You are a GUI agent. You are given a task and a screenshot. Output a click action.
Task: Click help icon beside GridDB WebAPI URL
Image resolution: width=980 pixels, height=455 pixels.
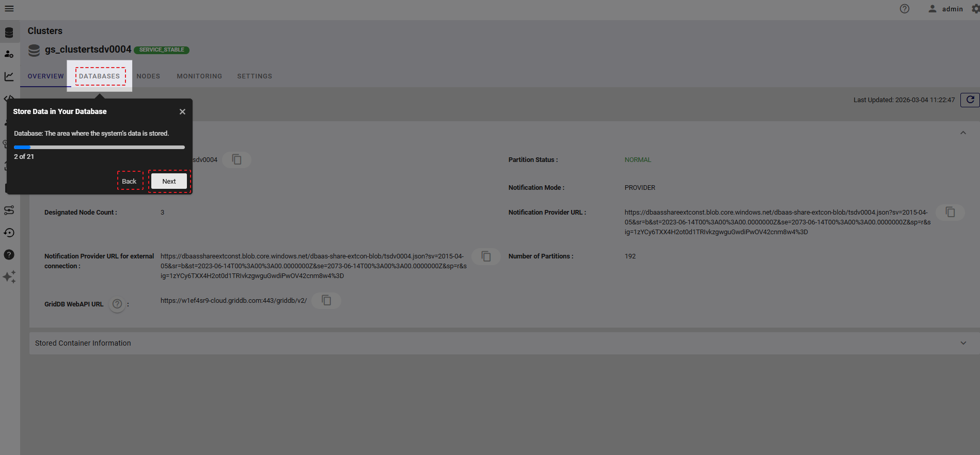coord(117,304)
